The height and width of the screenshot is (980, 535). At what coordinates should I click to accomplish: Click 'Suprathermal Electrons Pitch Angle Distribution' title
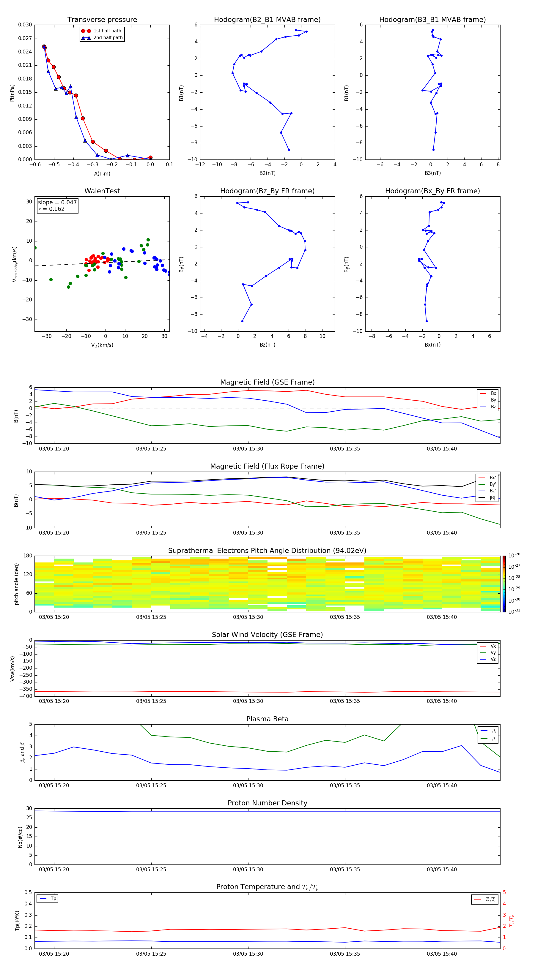pyautogui.click(x=267, y=551)
